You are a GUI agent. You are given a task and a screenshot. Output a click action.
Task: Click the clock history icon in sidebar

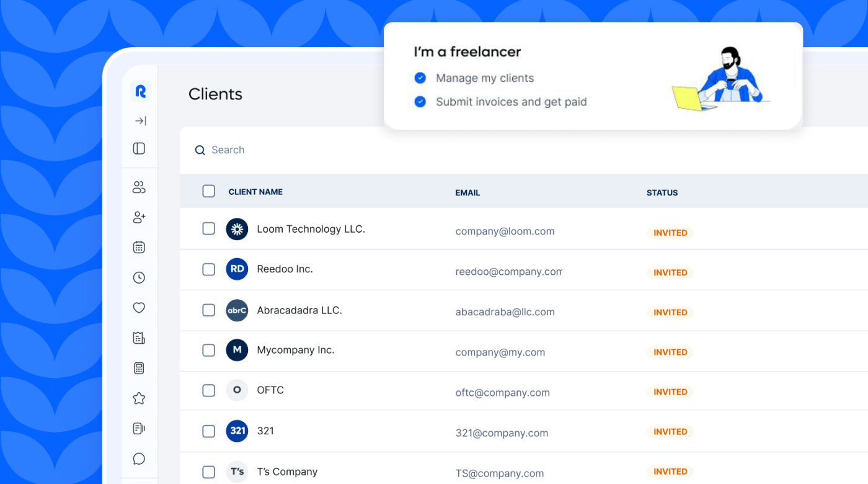click(138, 277)
